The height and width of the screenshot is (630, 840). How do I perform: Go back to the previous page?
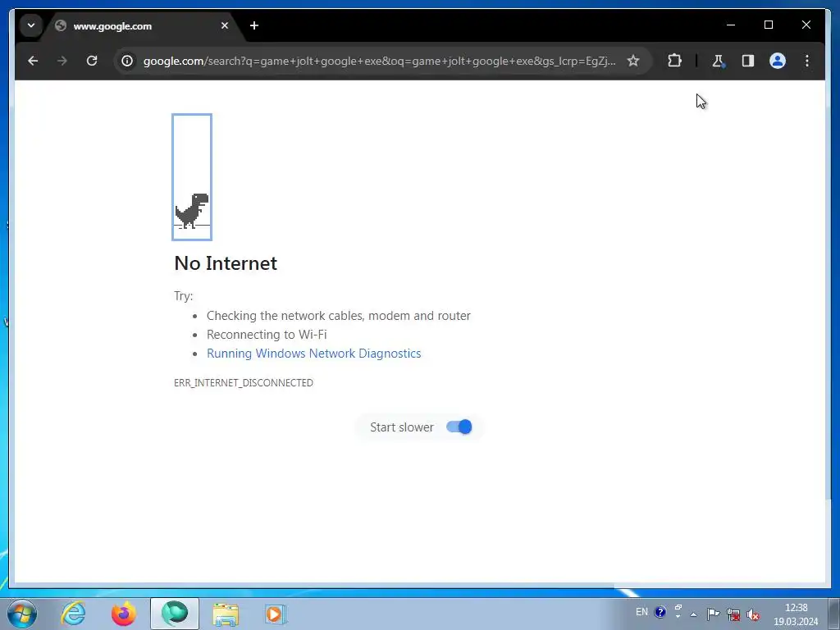point(33,61)
